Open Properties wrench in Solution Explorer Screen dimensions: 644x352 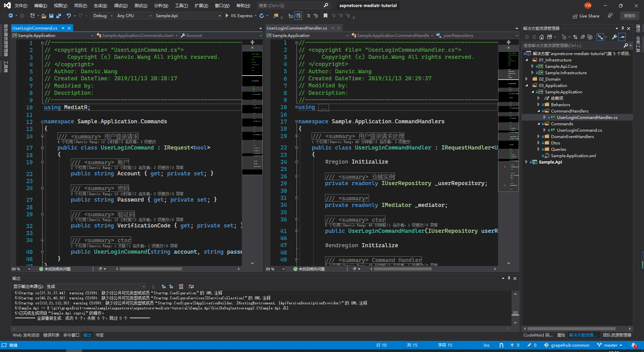614,37
